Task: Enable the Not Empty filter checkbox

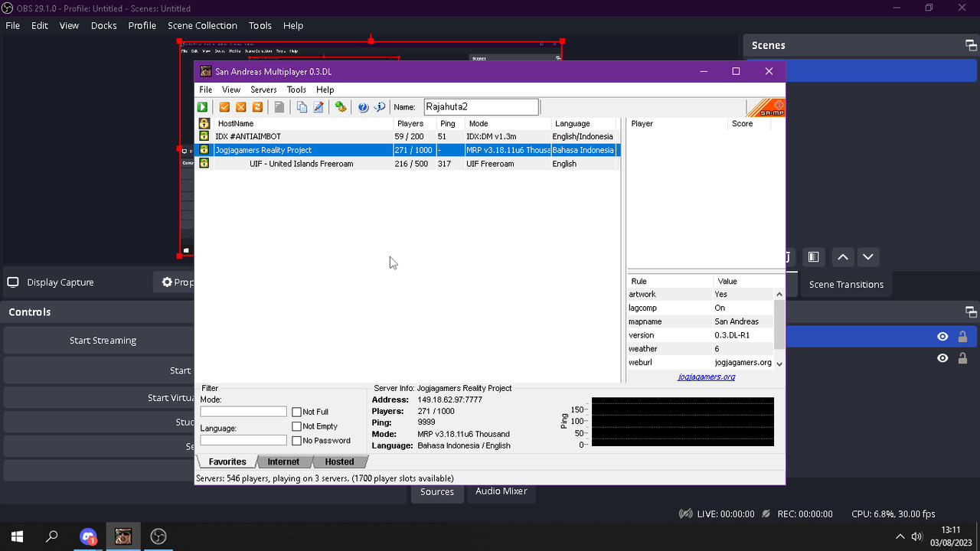Action: 296,426
